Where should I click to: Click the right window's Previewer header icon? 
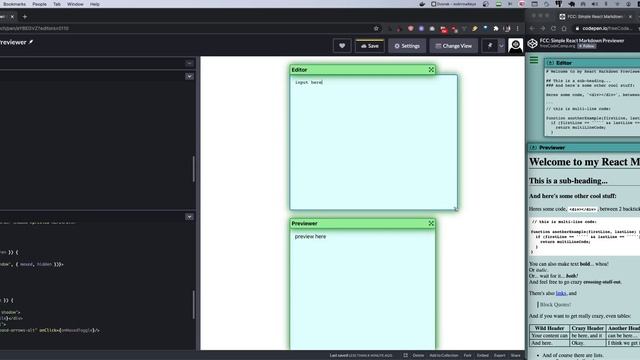[x=533, y=147]
